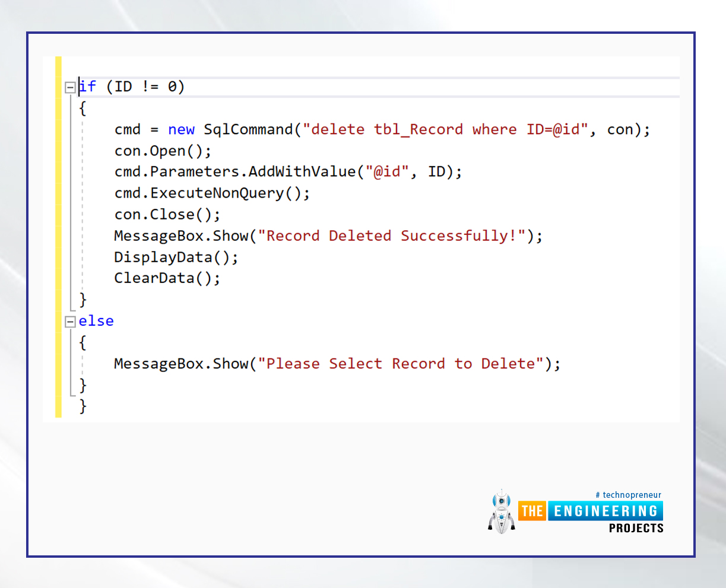Click SqlCommand in the code line
This screenshot has height=588, width=726.
point(249,129)
